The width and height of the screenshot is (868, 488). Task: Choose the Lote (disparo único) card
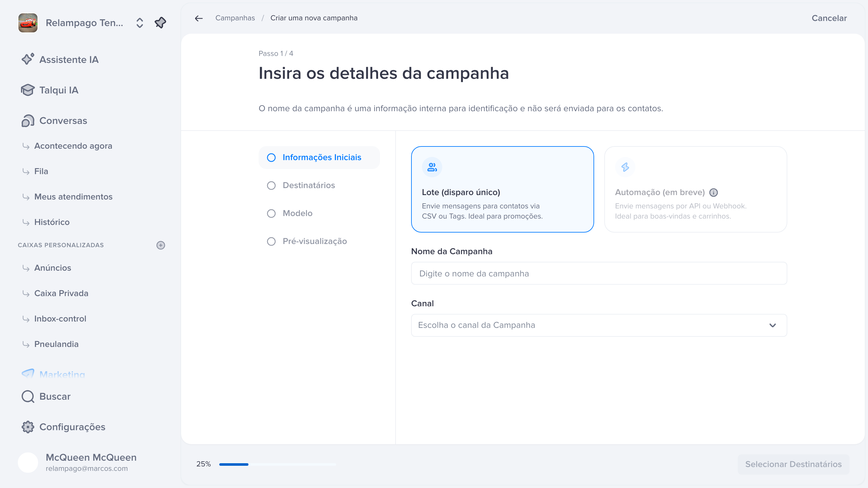(502, 189)
